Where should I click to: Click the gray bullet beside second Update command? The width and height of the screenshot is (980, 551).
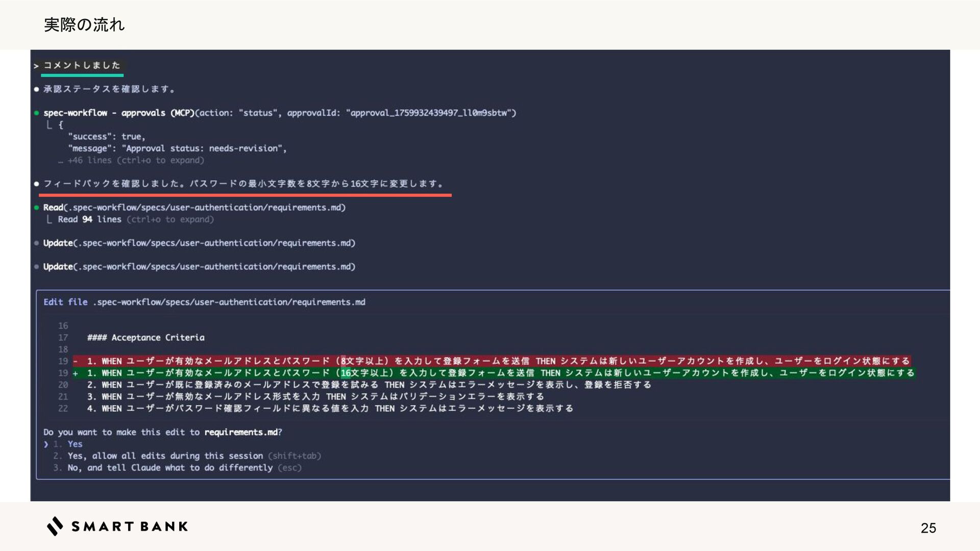coord(37,267)
